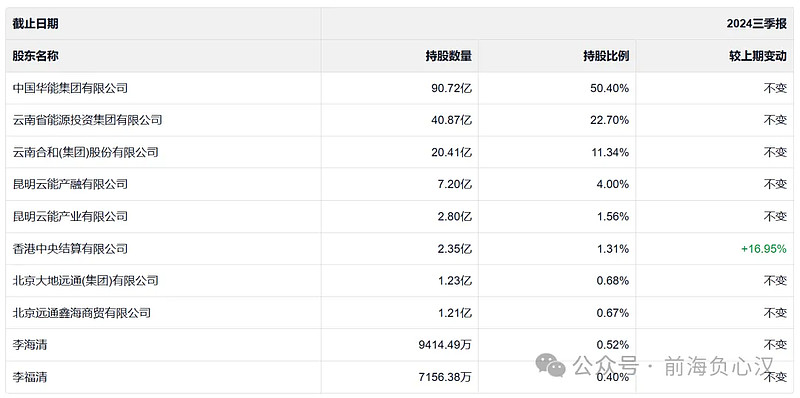Select shareholder 北京远通鑫海商贸有限公司
Viewport: 800px width, 398px height.
(82, 313)
